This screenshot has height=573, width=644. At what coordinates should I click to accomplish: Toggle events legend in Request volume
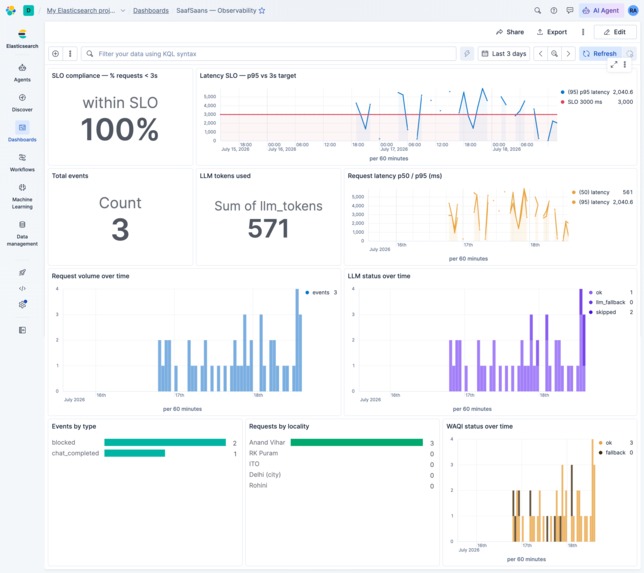pos(321,292)
